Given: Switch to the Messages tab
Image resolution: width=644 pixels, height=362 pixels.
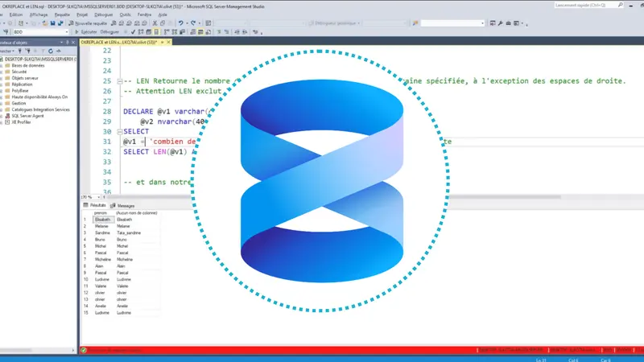Looking at the screenshot, I should 122,206.
